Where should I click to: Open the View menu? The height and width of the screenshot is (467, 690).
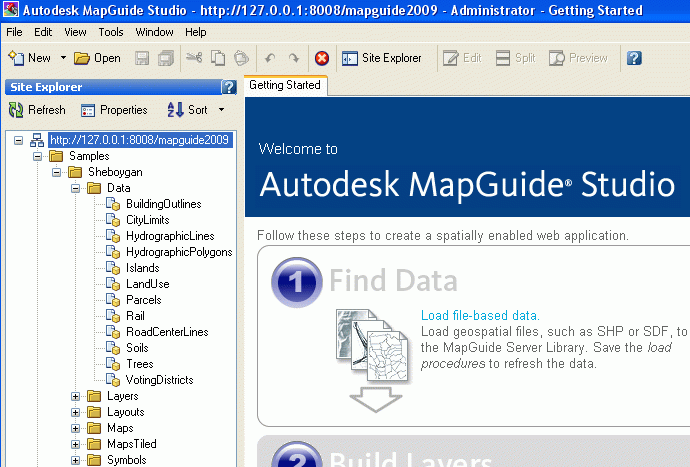pos(75,32)
